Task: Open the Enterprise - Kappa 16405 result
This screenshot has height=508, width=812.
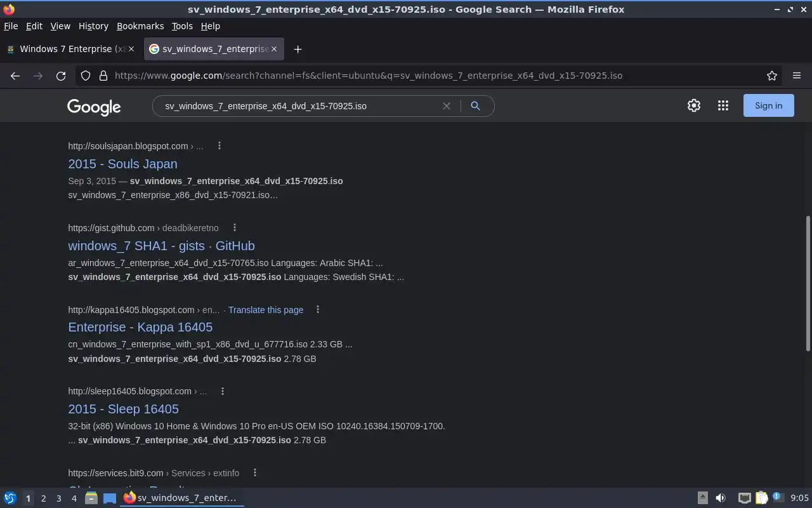Action: pos(140,327)
